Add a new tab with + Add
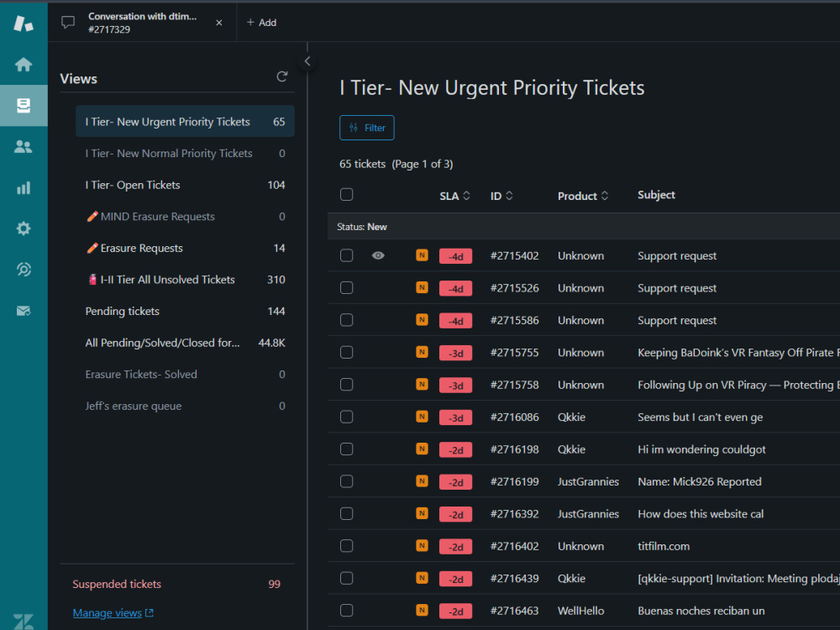 coord(261,23)
